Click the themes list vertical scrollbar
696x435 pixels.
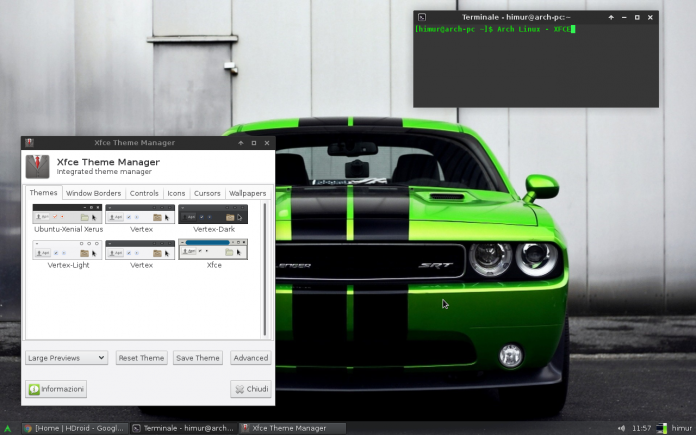265,269
